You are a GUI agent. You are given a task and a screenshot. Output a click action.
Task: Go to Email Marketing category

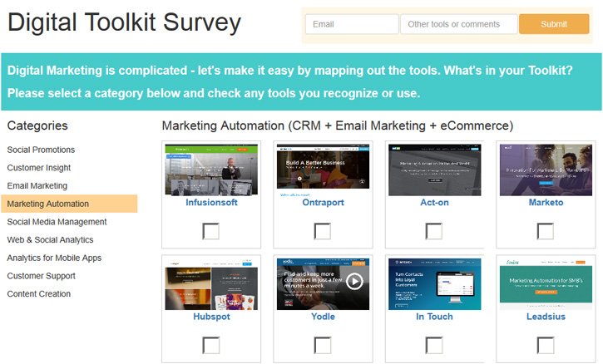tap(37, 185)
